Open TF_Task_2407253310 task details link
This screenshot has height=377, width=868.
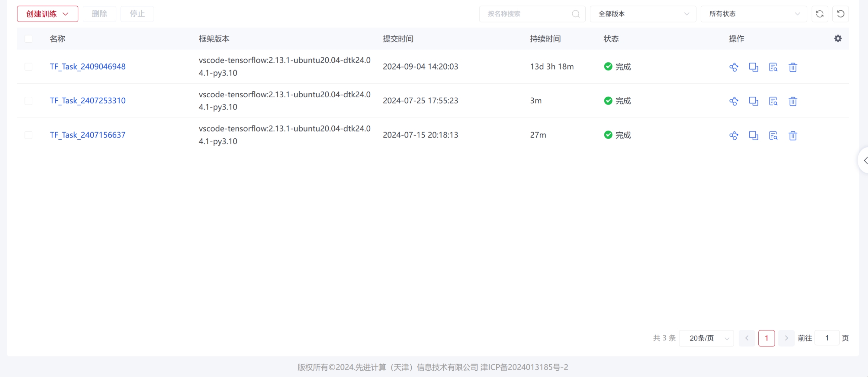(x=88, y=101)
